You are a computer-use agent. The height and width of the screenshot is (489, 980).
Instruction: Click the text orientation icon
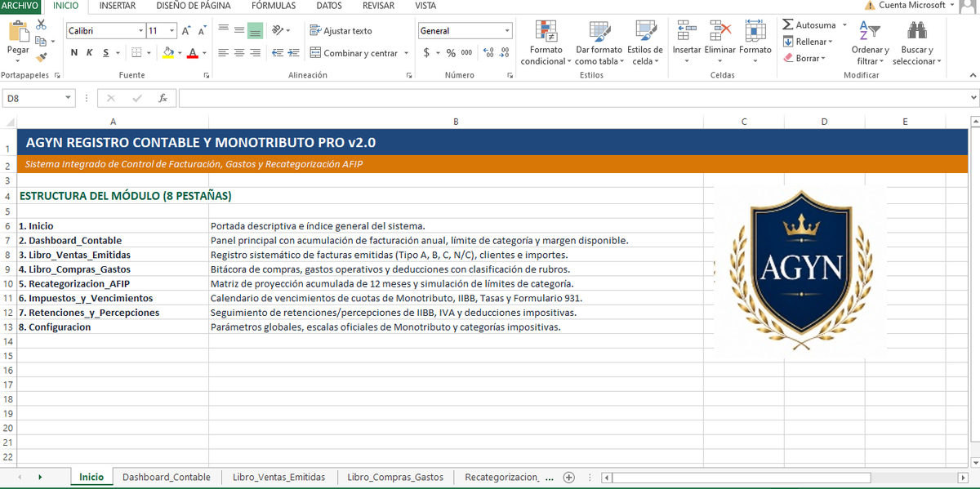[278, 31]
